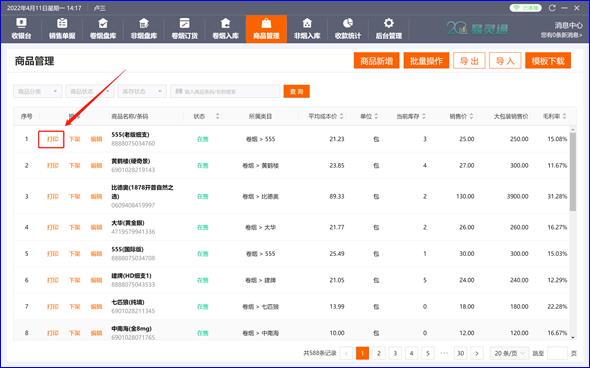The width and height of the screenshot is (590, 368).
Task: Click the 导入 import button
Action: point(505,61)
